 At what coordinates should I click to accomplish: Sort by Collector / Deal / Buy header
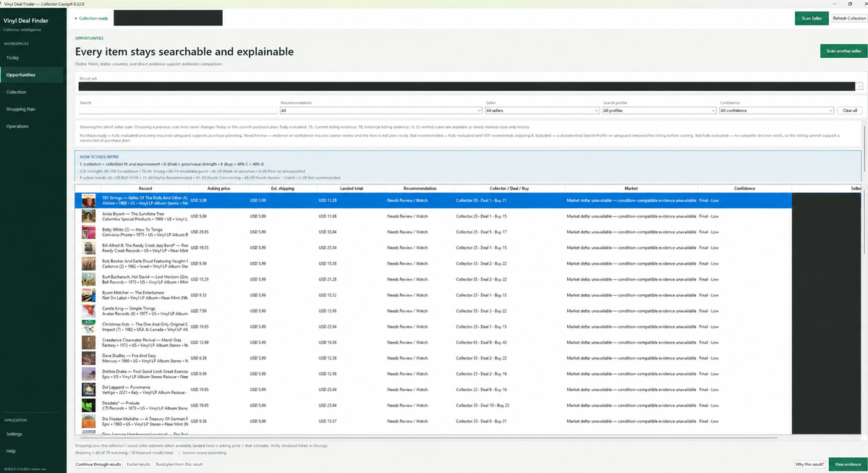[x=509, y=188]
